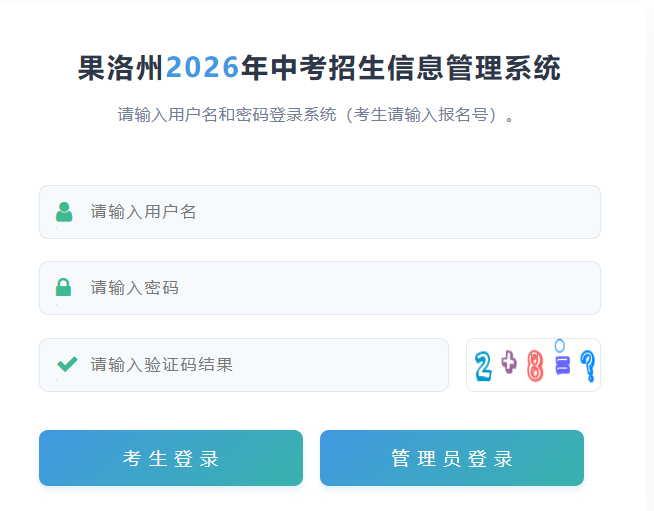
Task: Click the equals sign in captcha
Action: [562, 365]
